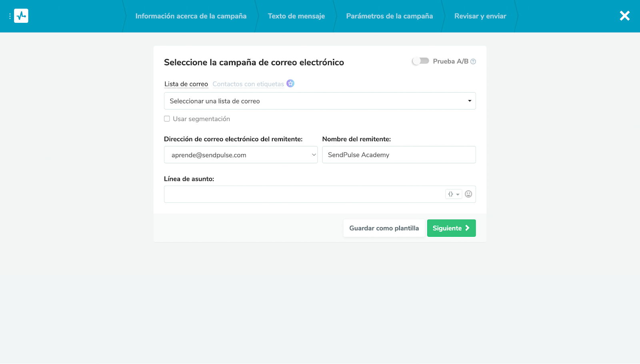Click the heading Seleccione la campaña de correo electrónico
Screen dimensions: 640x364
[x=254, y=62]
